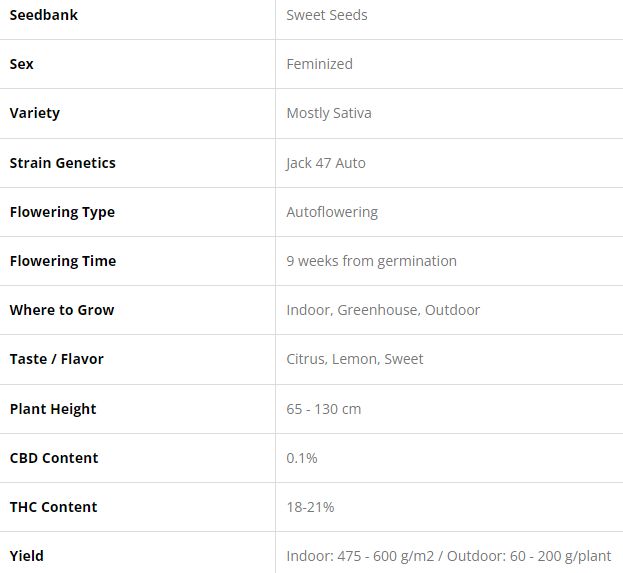Click the Strain Genetics label

click(x=62, y=163)
